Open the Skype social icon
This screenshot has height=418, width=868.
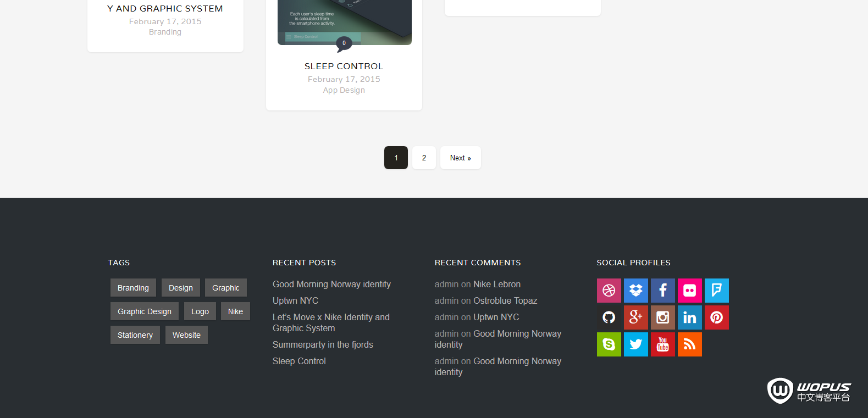pos(609,344)
